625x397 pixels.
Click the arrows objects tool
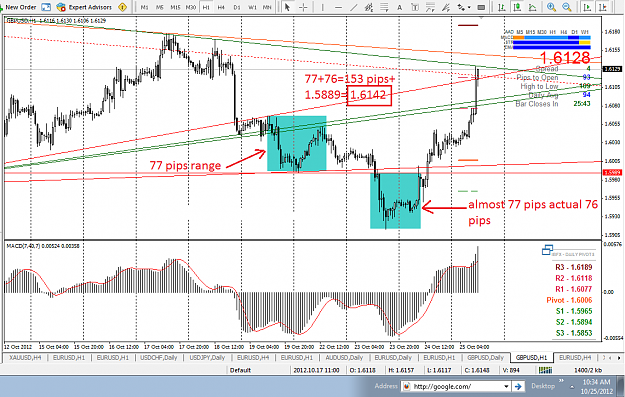click(x=461, y=7)
